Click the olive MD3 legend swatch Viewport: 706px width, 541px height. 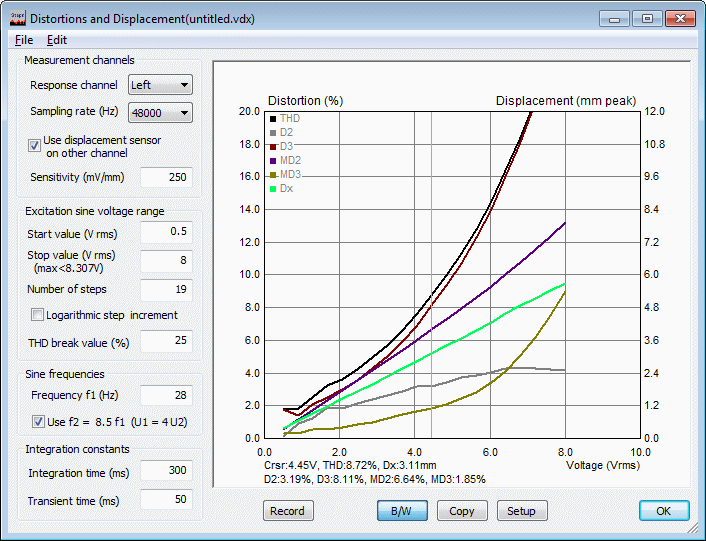coord(273,174)
